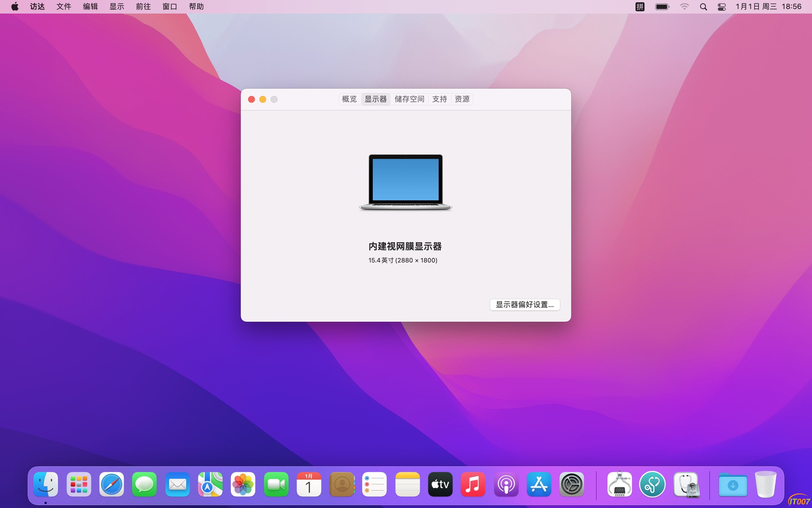Image resolution: width=812 pixels, height=508 pixels.
Task: Open the teal stethoscope app in Dock
Action: (x=652, y=484)
